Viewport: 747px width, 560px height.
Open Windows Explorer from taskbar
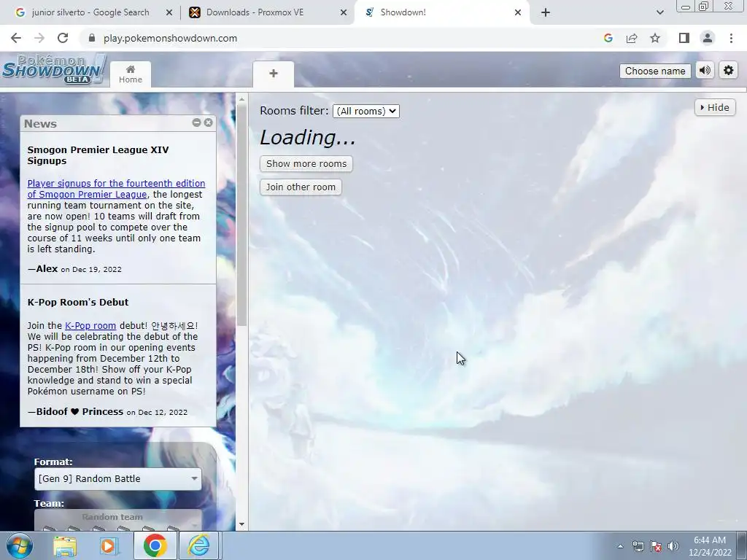point(65,545)
